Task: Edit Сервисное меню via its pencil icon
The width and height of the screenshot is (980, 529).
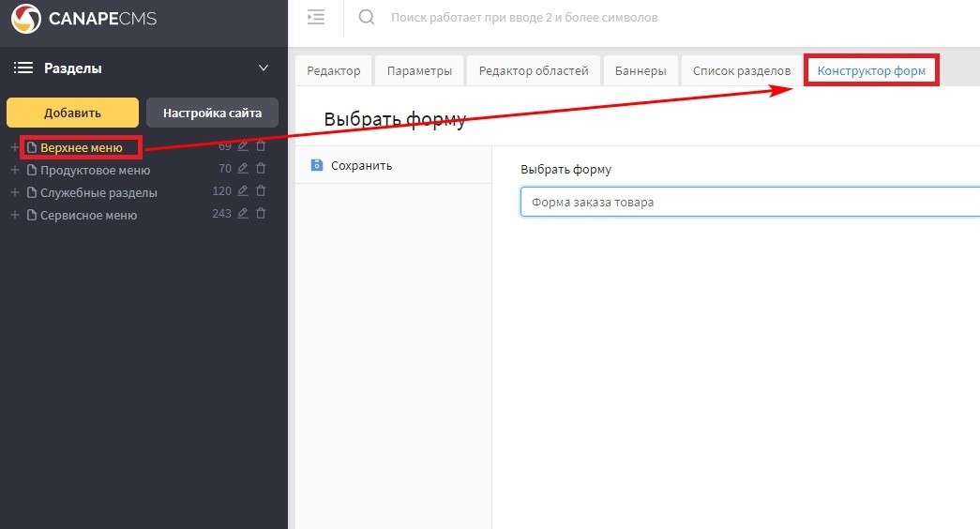Action: 243,214
